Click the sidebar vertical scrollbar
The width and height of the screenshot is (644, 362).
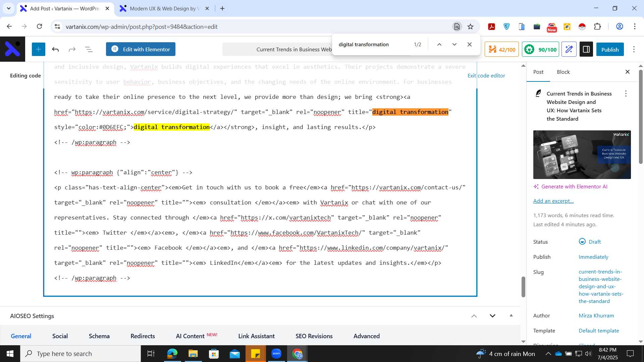click(640, 117)
